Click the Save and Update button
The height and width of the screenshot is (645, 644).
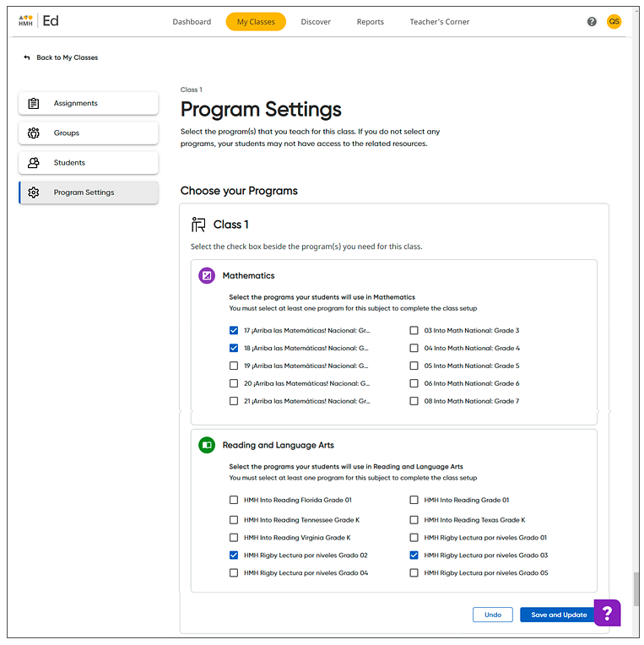tap(559, 615)
